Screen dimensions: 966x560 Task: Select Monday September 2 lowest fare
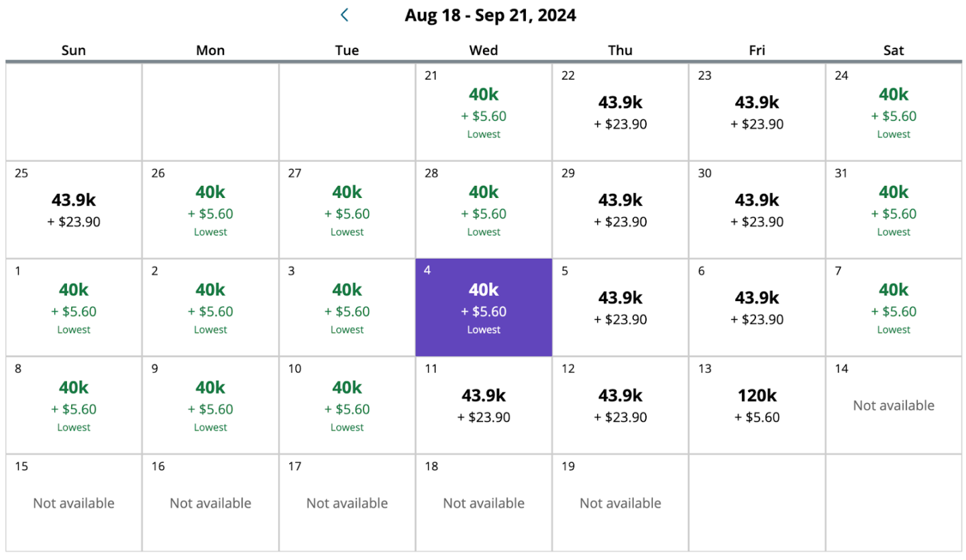(x=211, y=307)
